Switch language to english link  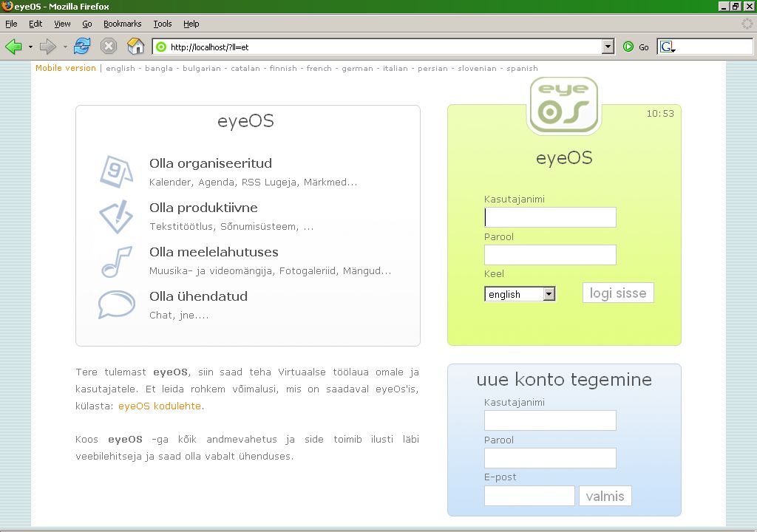(x=120, y=69)
